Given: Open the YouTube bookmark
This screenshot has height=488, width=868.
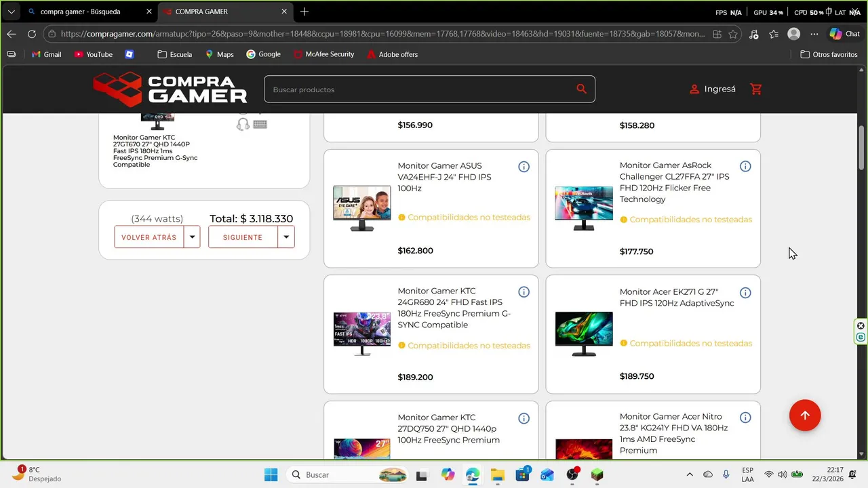Looking at the screenshot, I should [x=94, y=54].
